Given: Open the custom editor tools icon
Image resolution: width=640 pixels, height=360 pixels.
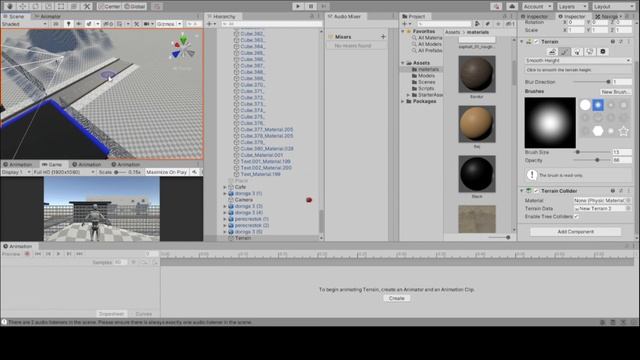Looking at the screenshot, I should 87,7.
